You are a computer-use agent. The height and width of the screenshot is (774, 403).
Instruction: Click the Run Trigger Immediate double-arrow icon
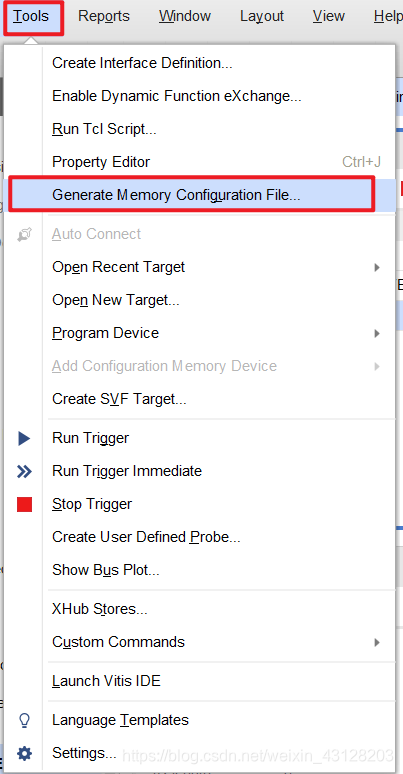click(x=24, y=471)
